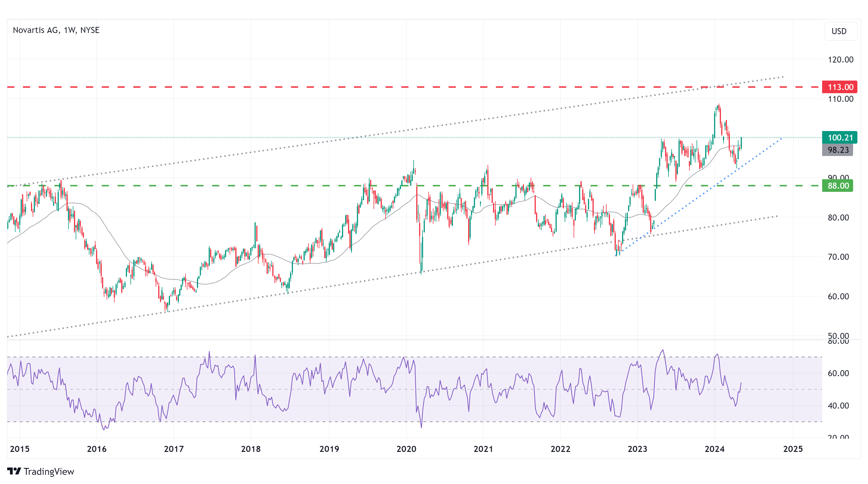Image resolution: width=868 pixels, height=484 pixels.
Task: Click the 60.00 price axis value
Action: pyautogui.click(x=838, y=296)
